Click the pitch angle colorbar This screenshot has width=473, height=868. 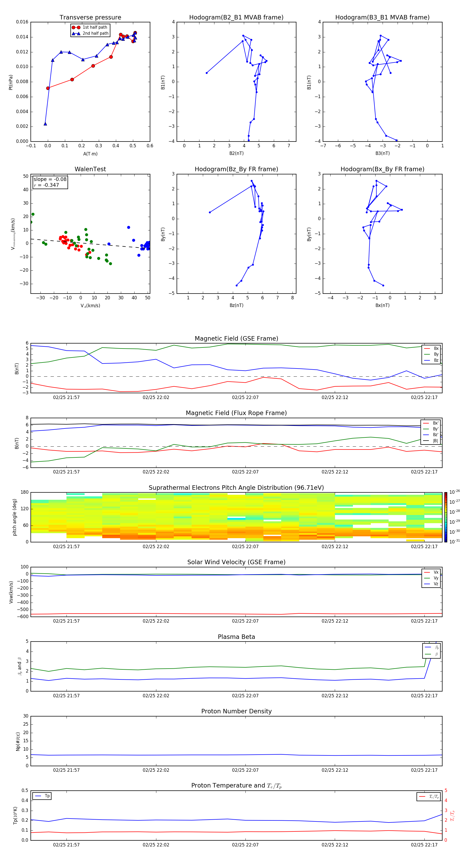coord(446,517)
